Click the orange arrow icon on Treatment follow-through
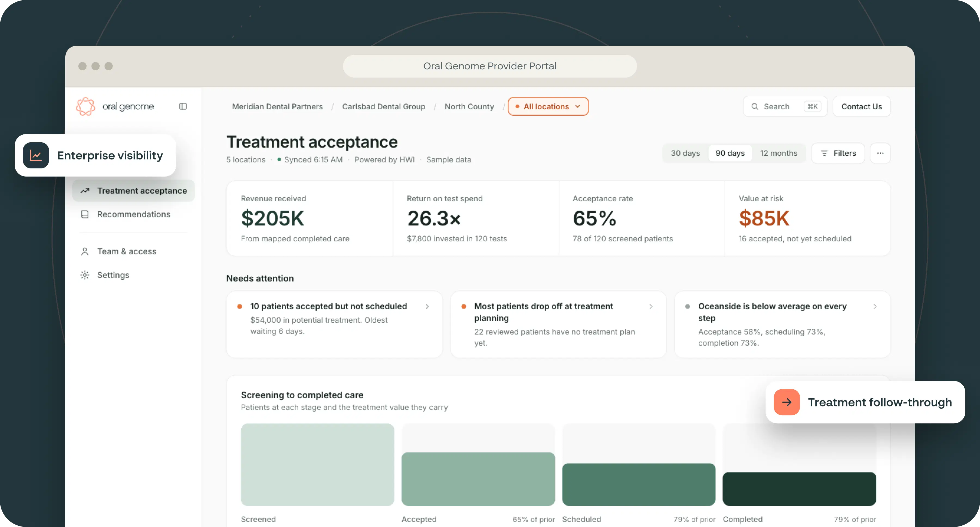Image resolution: width=980 pixels, height=527 pixels. click(x=787, y=402)
